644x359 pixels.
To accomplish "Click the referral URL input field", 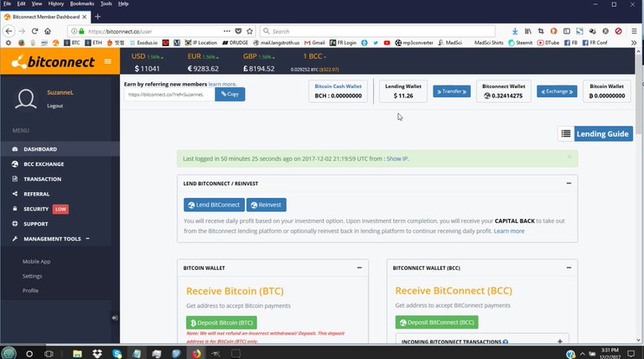I will (x=169, y=95).
